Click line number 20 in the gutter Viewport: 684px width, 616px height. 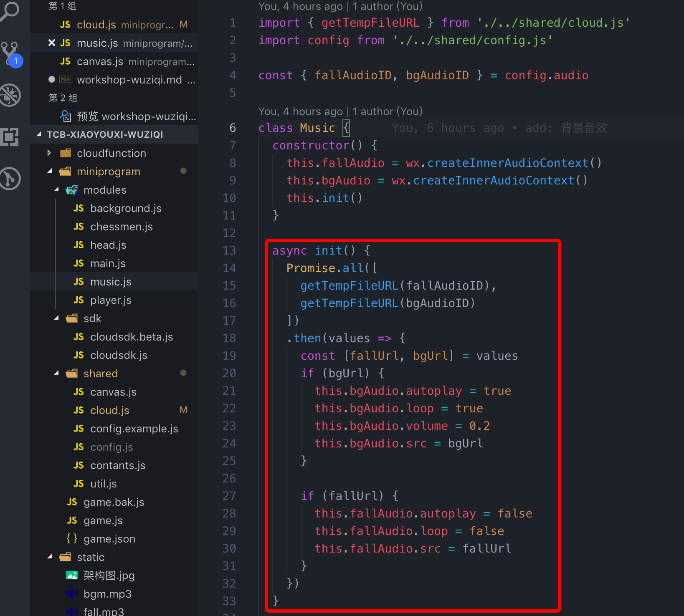click(x=229, y=373)
